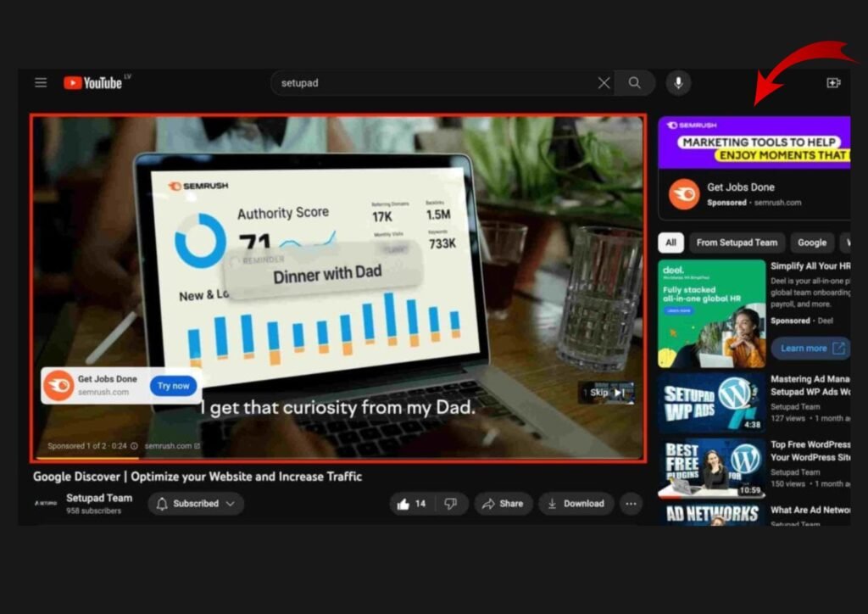Open the Create video camera icon
Screen dimensions: 868x614
click(x=832, y=83)
